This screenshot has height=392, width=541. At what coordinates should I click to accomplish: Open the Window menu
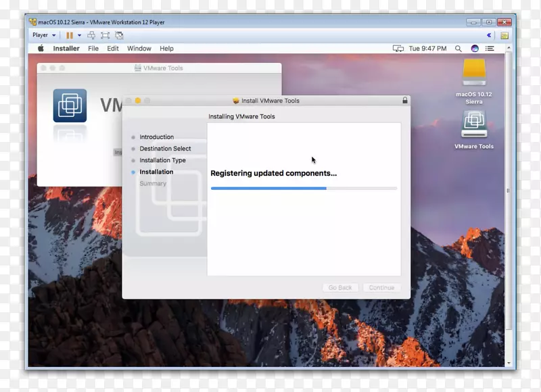(x=139, y=48)
